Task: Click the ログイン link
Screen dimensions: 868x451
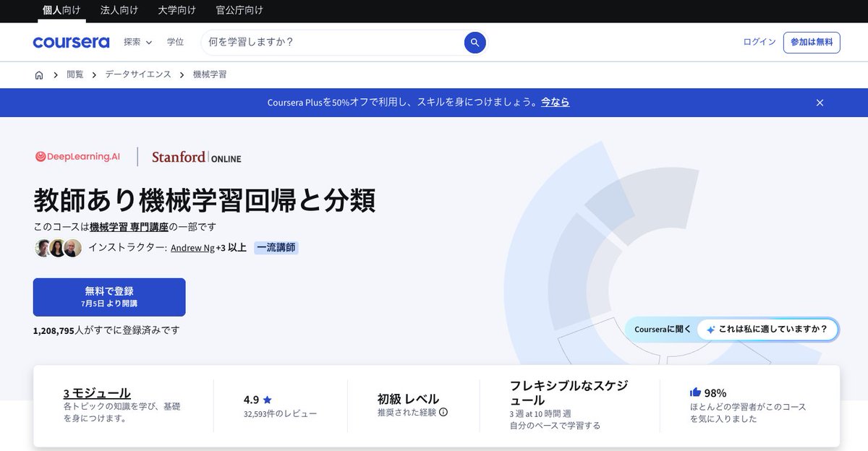Action: tap(759, 43)
